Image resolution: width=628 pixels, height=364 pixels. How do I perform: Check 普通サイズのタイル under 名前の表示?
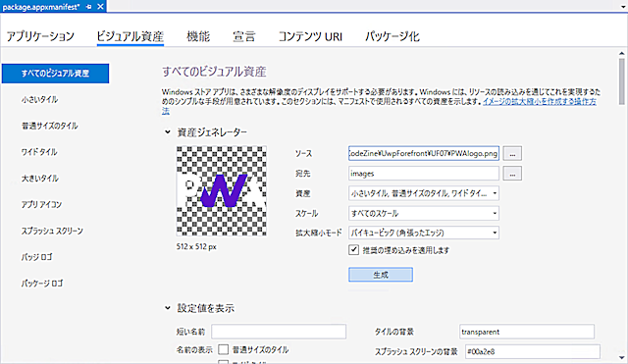[224, 349]
